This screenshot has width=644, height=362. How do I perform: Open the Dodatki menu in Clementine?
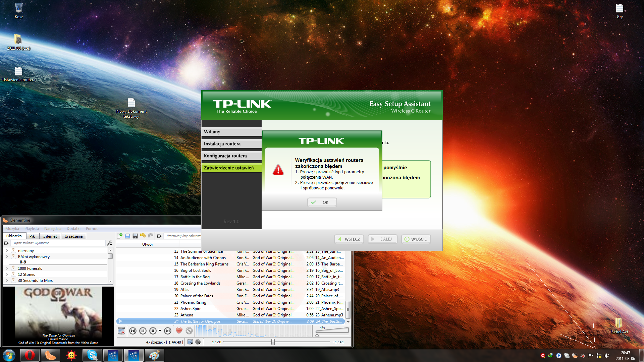click(x=73, y=229)
